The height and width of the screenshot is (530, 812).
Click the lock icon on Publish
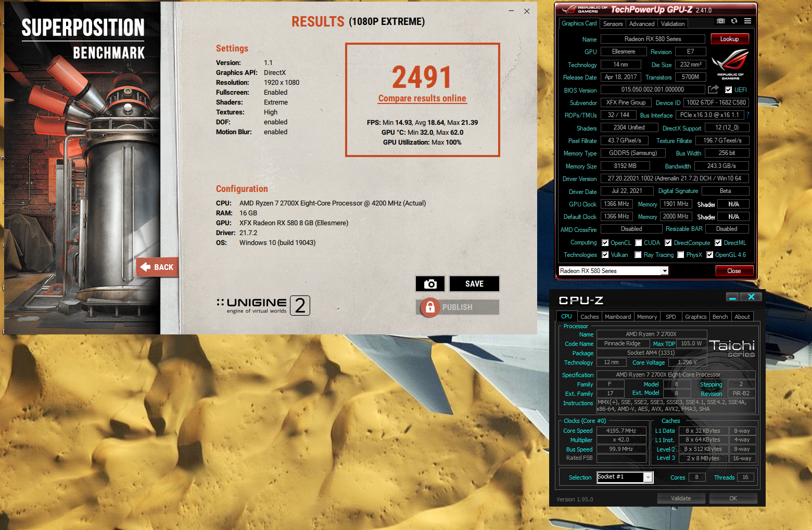pos(430,307)
